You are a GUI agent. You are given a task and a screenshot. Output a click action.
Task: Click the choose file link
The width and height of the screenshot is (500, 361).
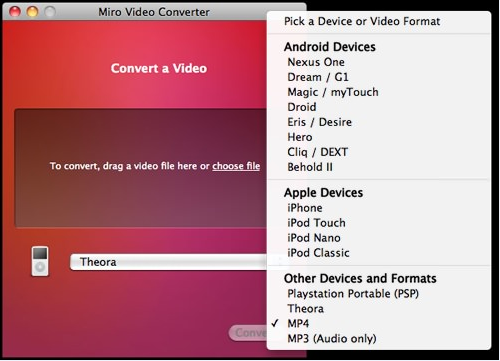[236, 166]
